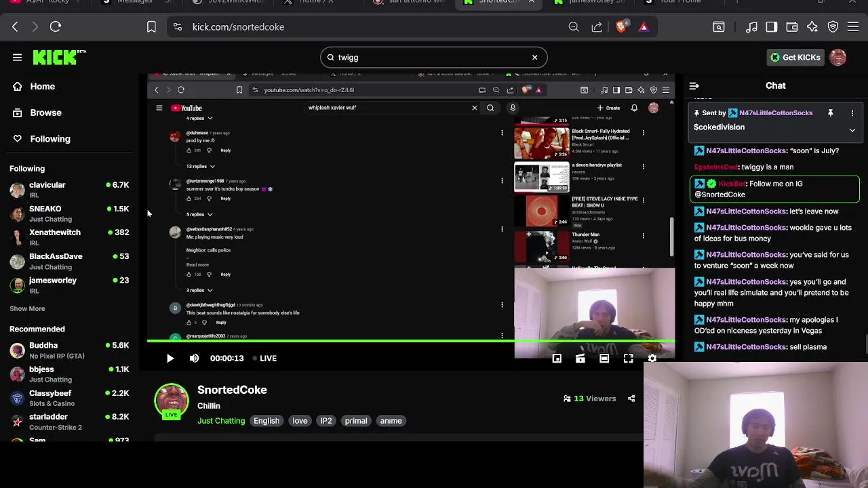Screen dimensions: 868x488
Task: Open Brave Shields lion icon
Action: (621, 27)
